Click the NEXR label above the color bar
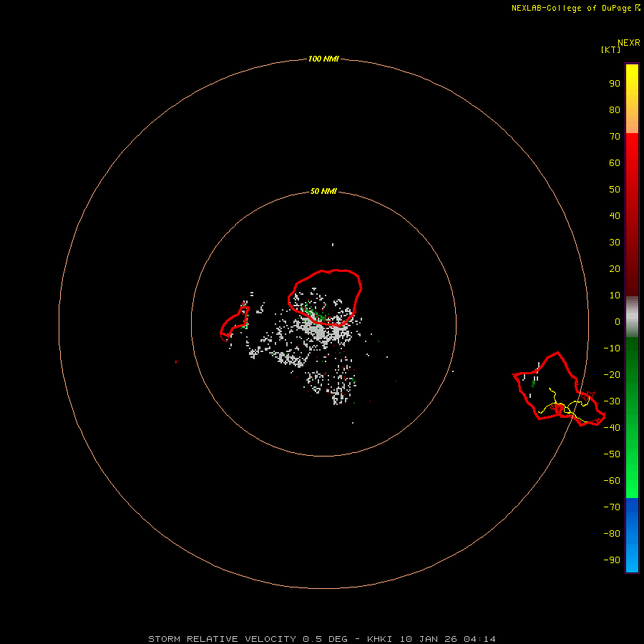Screen dimensions: 644x644 click(629, 42)
